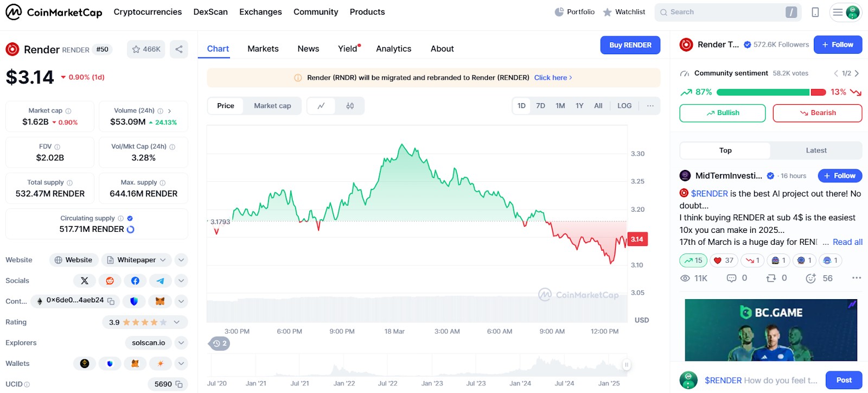Screen dimensions: 868x393
Task: Click the heart reaction with 37
Action: pyautogui.click(x=723, y=261)
